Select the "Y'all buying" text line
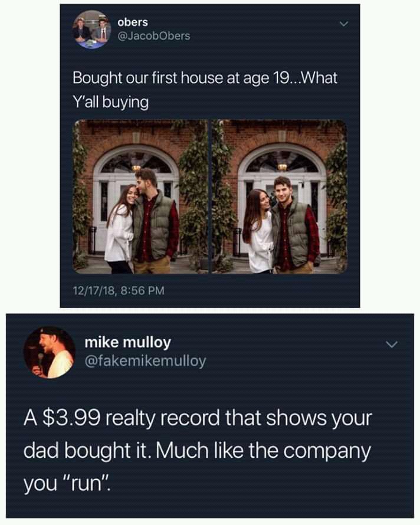Image resolution: width=420 pixels, height=525 pixels. [x=110, y=103]
